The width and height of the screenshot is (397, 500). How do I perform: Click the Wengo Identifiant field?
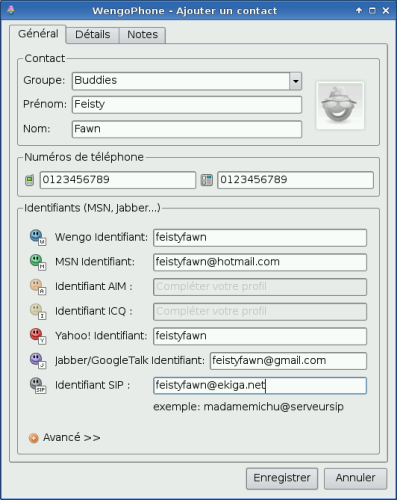[x=260, y=238]
